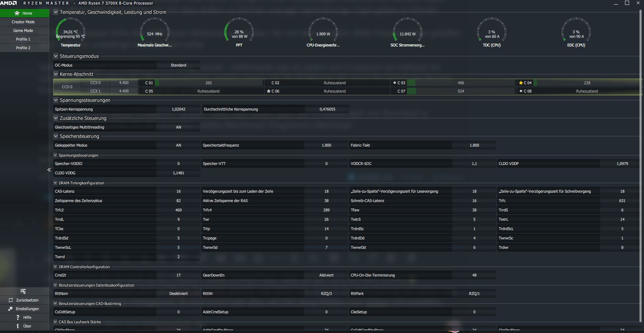Click the Fabric-Takt value 1.800
644x333 pixels.
pos(474,145)
